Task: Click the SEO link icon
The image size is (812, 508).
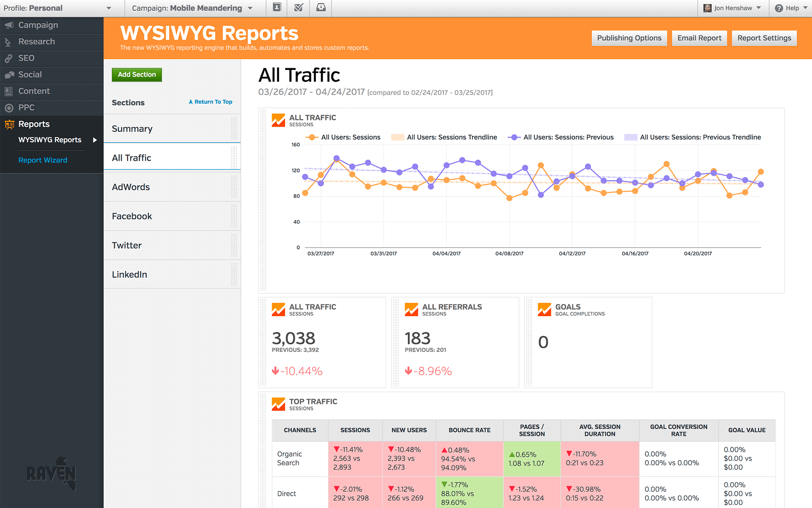Action: (8, 58)
